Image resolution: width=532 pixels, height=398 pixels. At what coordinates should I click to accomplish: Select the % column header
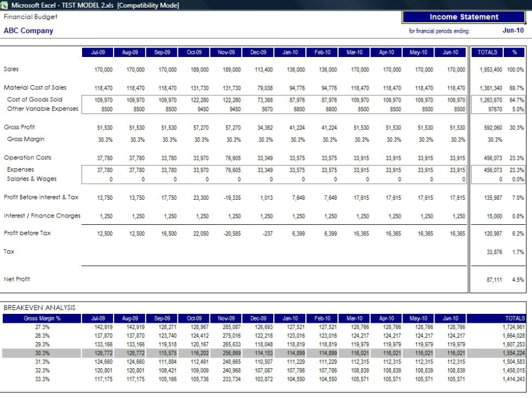(x=514, y=52)
